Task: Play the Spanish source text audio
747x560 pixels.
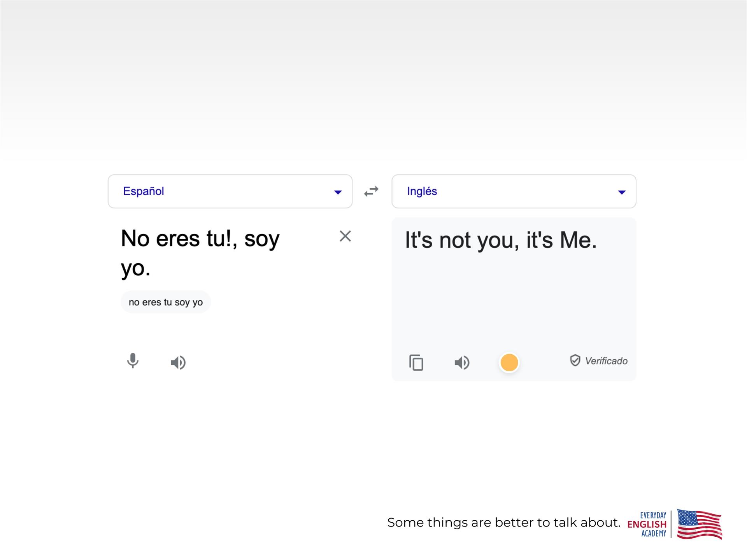Action: [x=178, y=362]
